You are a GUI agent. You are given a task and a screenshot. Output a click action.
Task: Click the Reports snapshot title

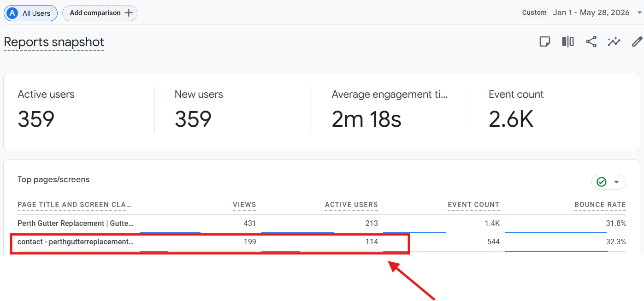tap(54, 42)
